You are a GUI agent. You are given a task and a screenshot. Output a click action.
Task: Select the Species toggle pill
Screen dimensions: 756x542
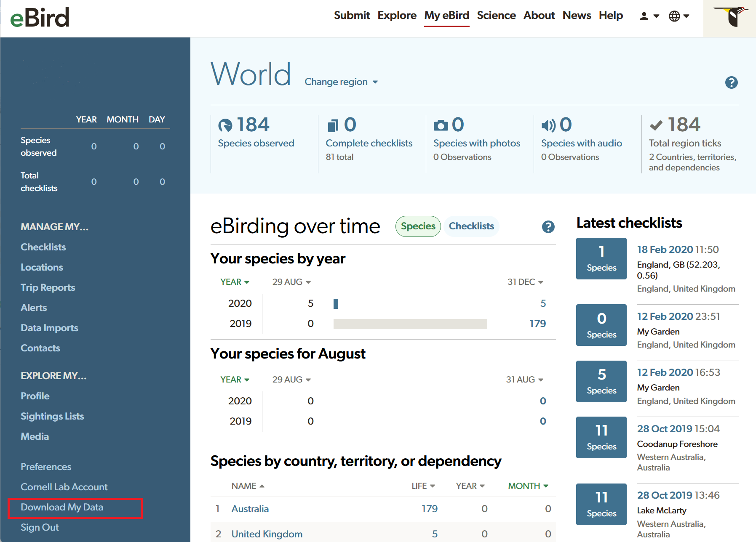click(x=418, y=226)
